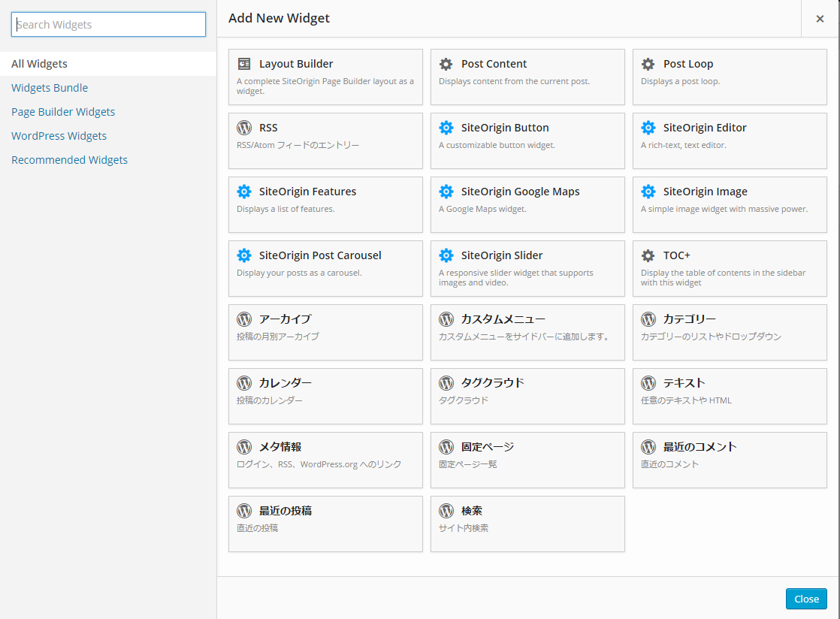Click the Close button

click(x=806, y=599)
